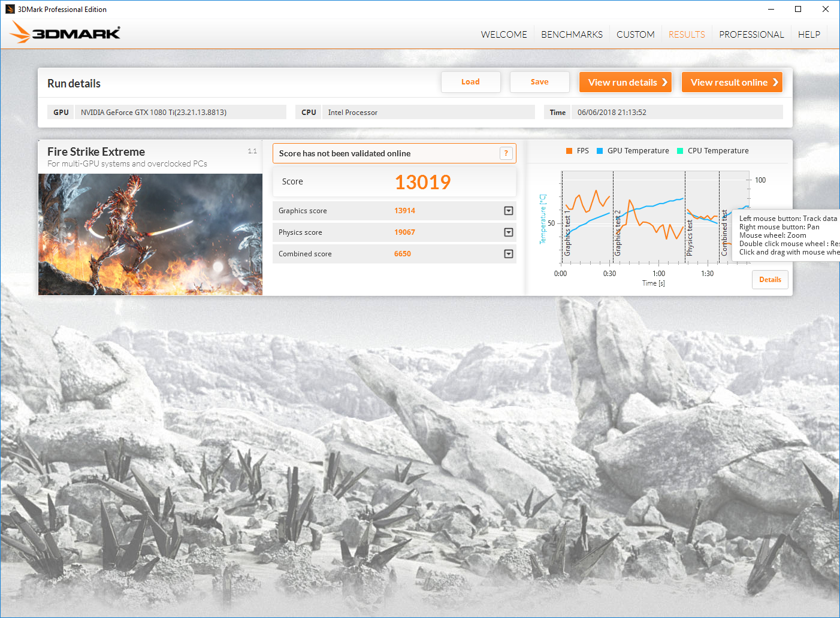This screenshot has height=618, width=840.
Task: Go to the Welcome tab
Action: coord(504,35)
